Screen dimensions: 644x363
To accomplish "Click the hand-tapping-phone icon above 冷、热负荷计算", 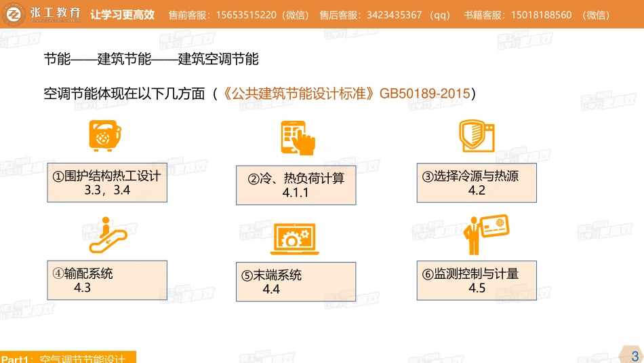I will pos(298,138).
